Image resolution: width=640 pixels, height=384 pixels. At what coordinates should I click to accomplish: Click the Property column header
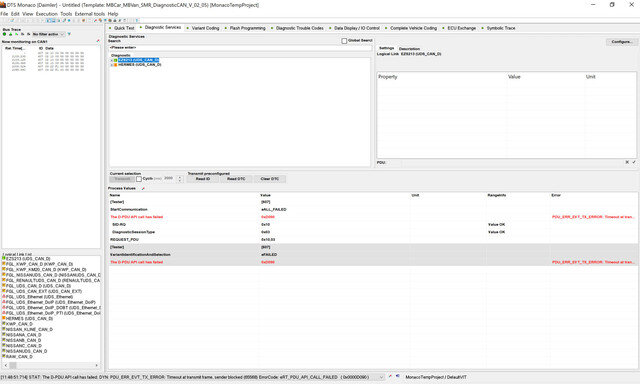coord(441,77)
